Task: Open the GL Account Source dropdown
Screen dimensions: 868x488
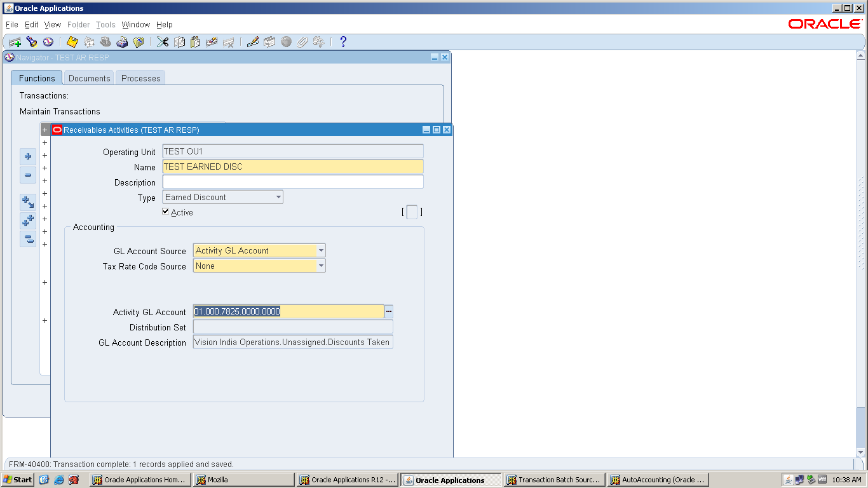Action: (x=320, y=250)
